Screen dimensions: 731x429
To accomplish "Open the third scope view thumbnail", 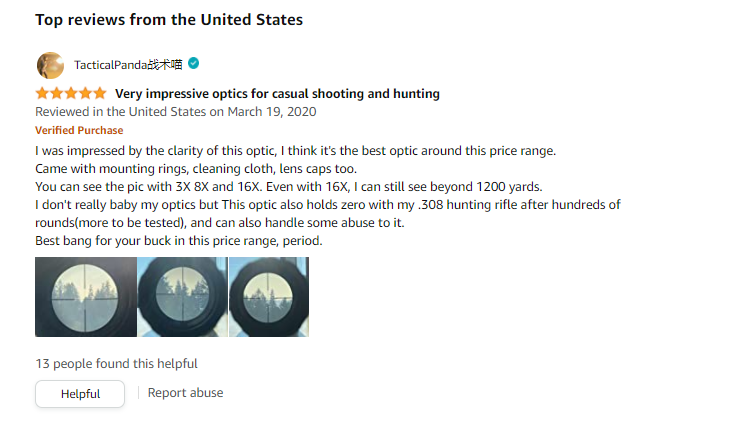I will (269, 297).
